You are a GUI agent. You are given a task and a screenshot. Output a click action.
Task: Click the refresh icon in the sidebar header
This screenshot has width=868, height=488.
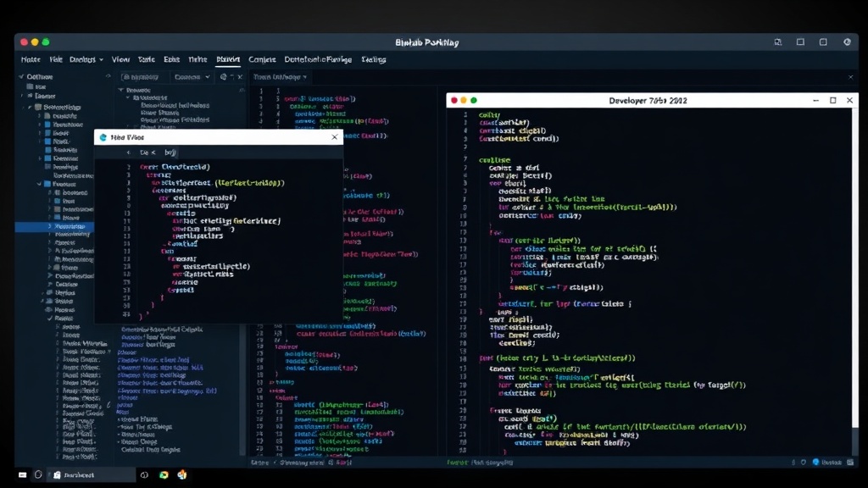[x=108, y=76]
